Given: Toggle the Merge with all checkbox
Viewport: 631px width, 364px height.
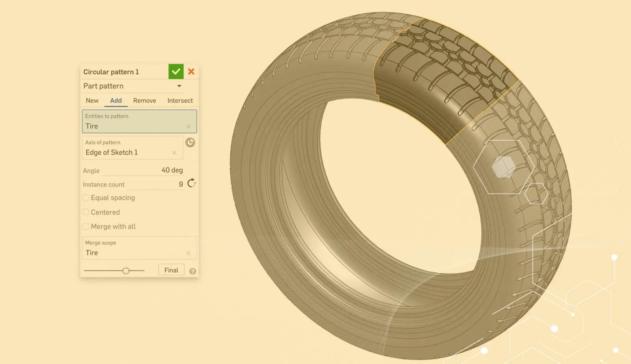Looking at the screenshot, I should (86, 227).
